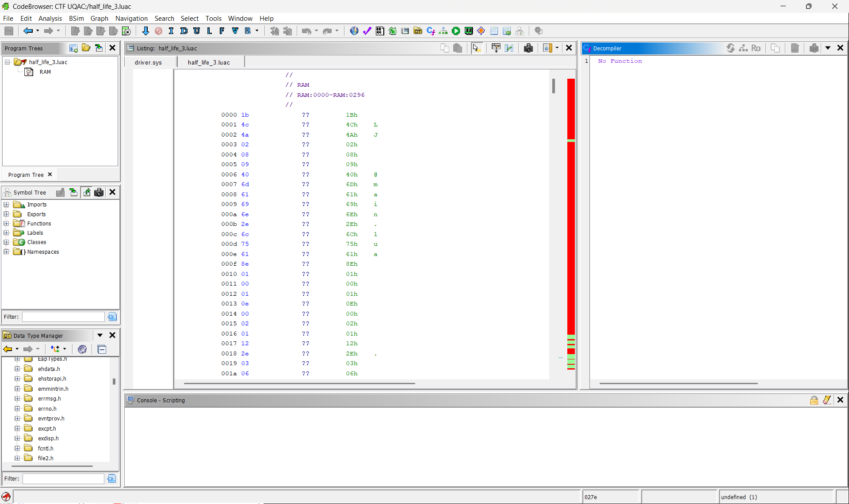Screen dimensions: 849x504
Task: Open the Data Type Manager menu dropdown
Action: pos(100,335)
